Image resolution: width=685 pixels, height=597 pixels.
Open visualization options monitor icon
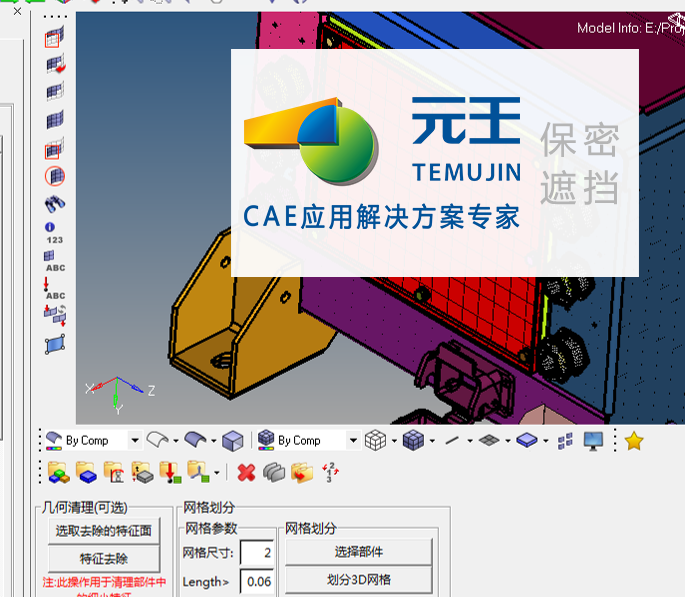[x=593, y=441]
